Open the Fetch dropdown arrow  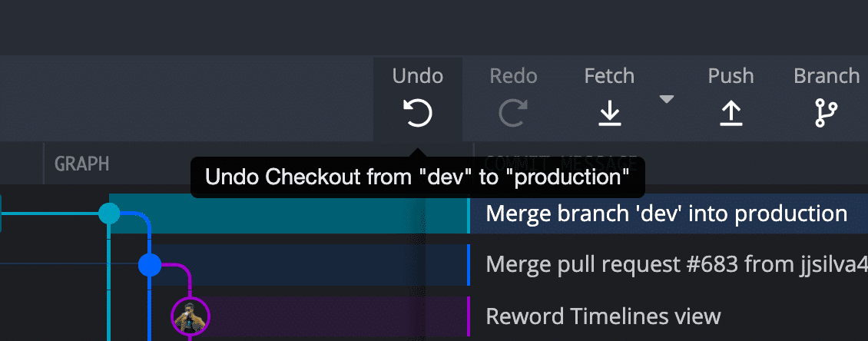click(667, 100)
